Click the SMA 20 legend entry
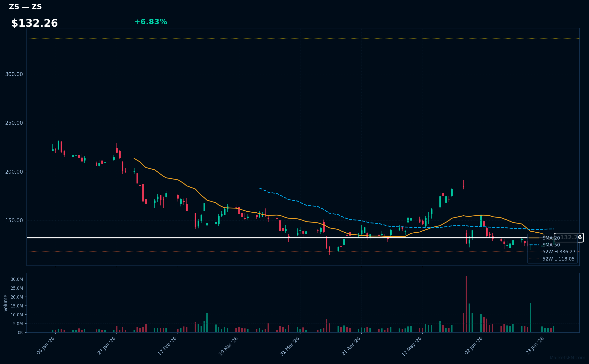 pos(544,238)
